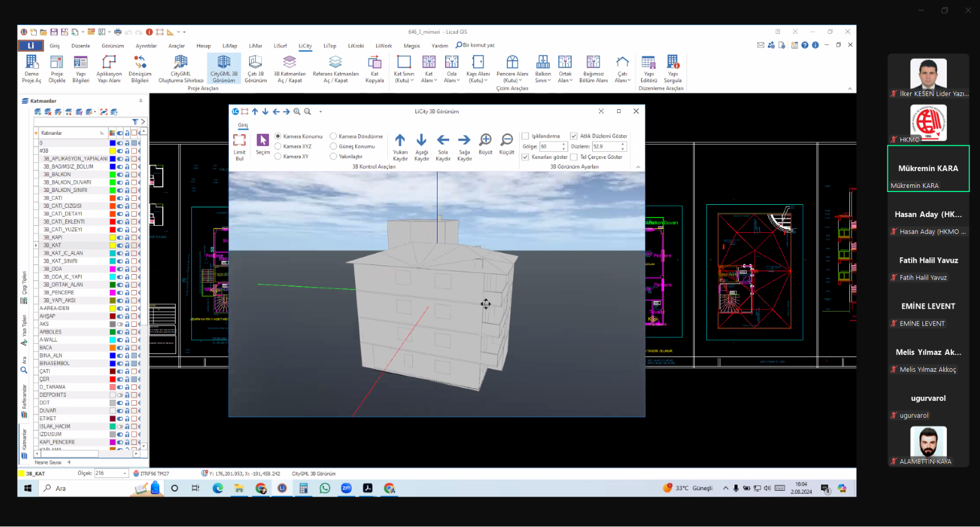Viewport: 980px width, 527px height.
Task: Uncheck Atlık Düzlemi Göster checkbox
Action: [x=573, y=136]
